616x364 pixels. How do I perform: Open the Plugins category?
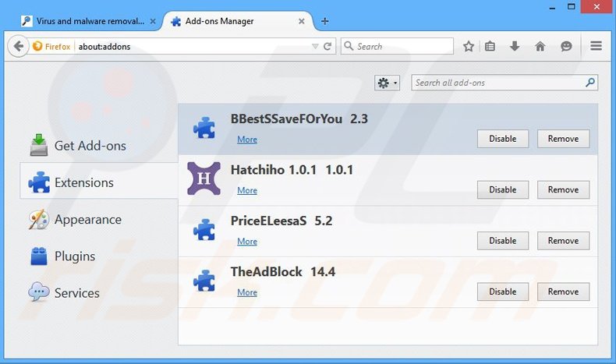pos(98,256)
